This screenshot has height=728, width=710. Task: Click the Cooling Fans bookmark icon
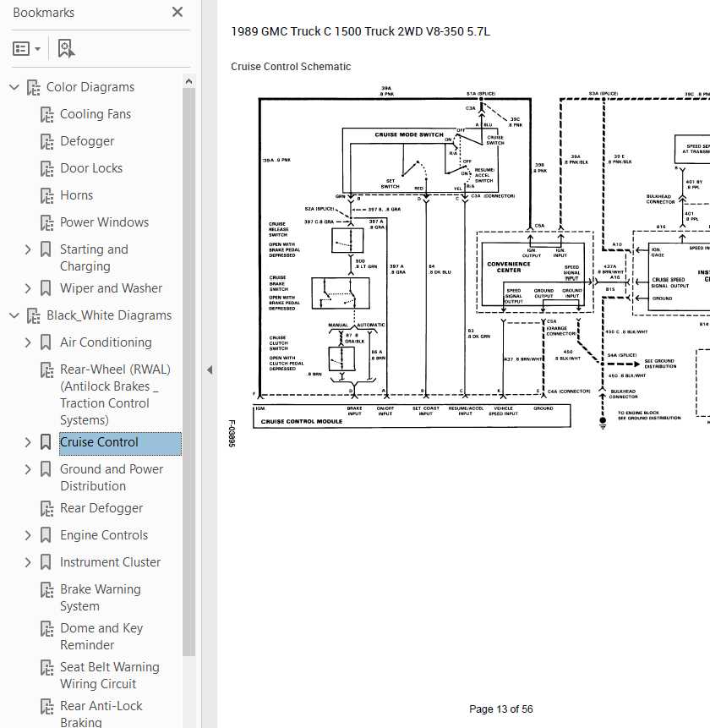click(x=46, y=114)
